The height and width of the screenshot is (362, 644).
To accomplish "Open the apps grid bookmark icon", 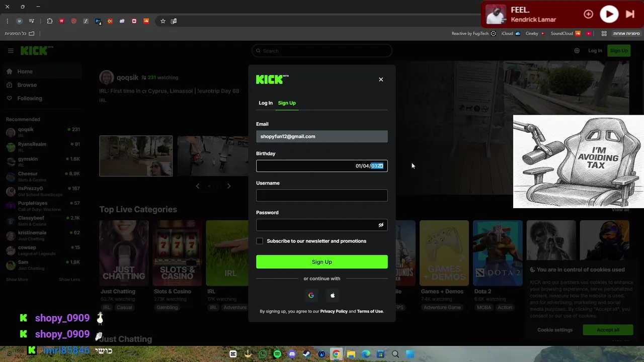I will click(x=604, y=34).
